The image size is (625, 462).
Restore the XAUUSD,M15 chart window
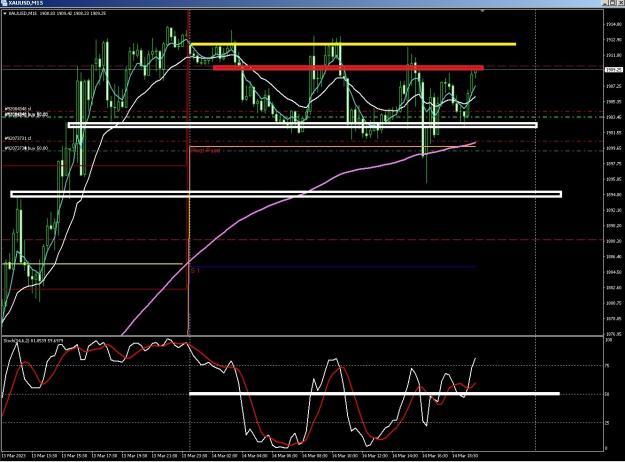pos(613,3)
